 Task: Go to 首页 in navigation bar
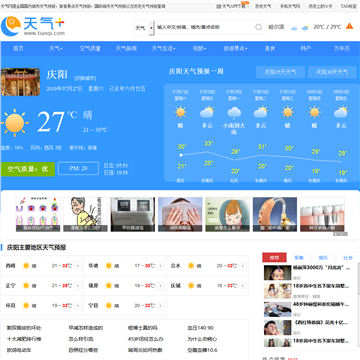coord(18,49)
